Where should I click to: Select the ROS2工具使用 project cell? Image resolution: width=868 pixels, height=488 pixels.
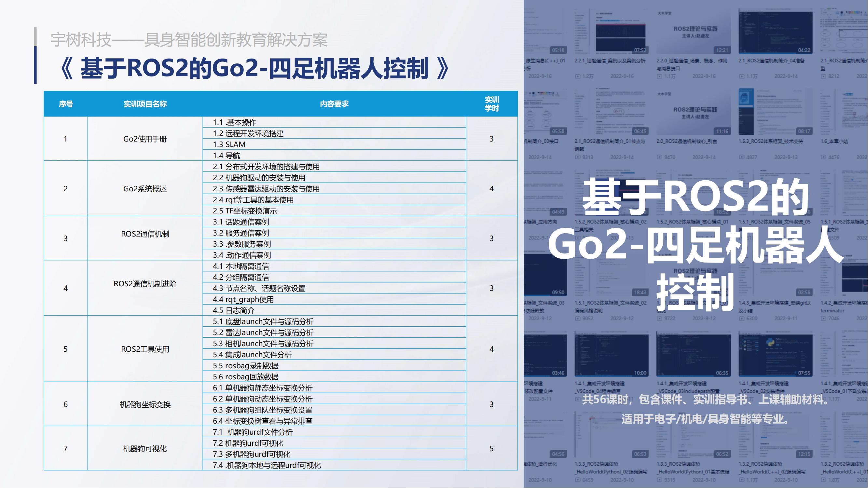click(145, 348)
